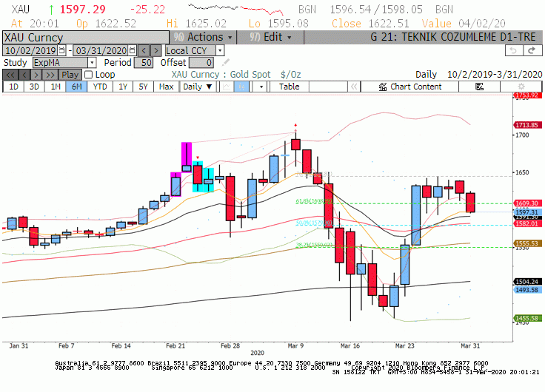The image size is (545, 392).
Task: Expand the Study ExpMA dropdown
Action: click(92, 63)
